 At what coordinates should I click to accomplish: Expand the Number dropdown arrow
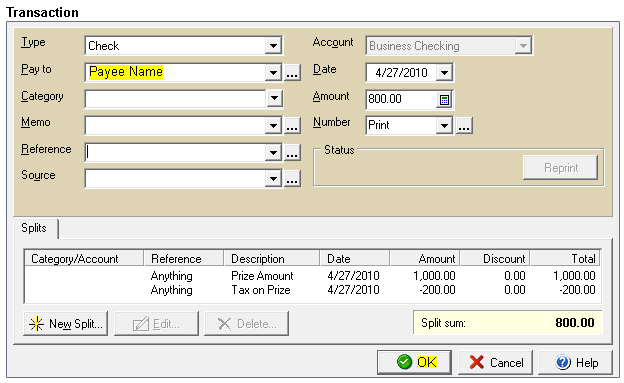point(444,125)
